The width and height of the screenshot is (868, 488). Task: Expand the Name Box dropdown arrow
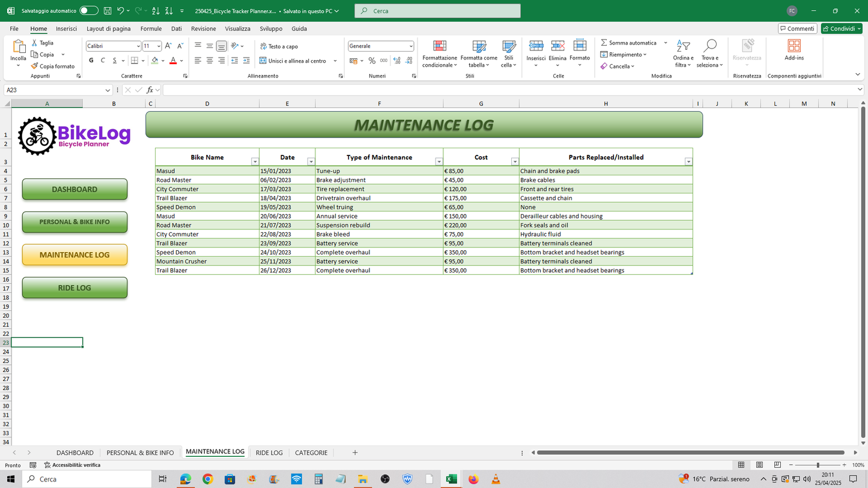[108, 90]
